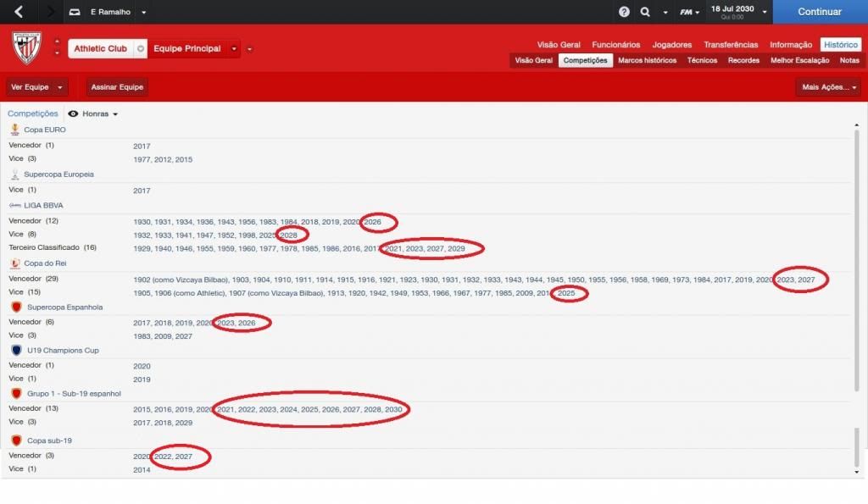Click the Assinar Equipe button
868x504 pixels.
pyautogui.click(x=117, y=87)
